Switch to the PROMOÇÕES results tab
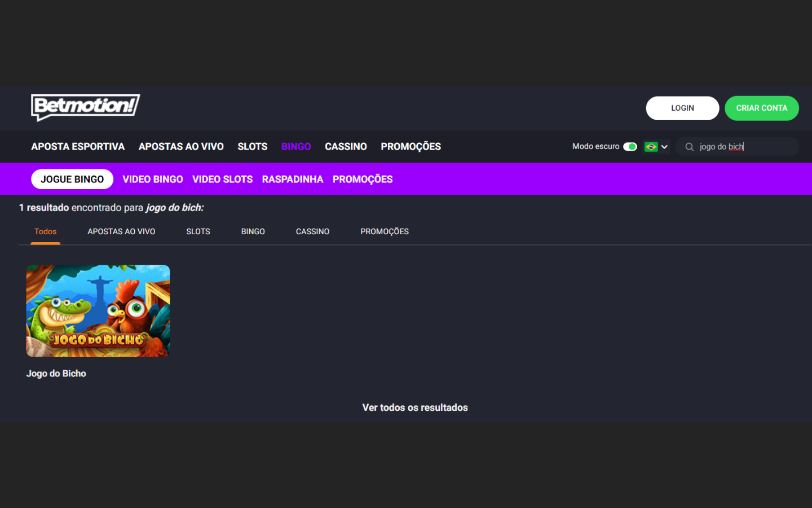812x508 pixels. 385,231
